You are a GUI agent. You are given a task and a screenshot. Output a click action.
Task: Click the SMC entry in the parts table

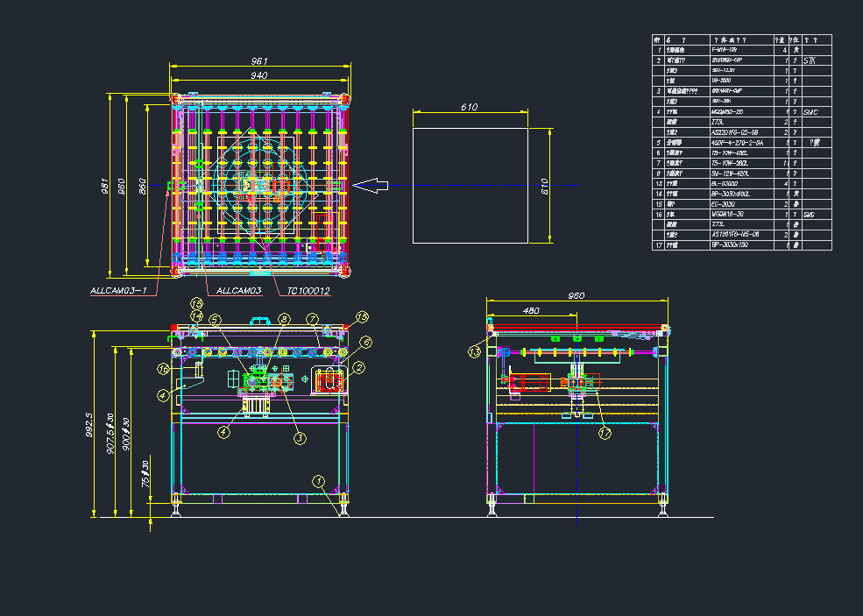(x=810, y=112)
